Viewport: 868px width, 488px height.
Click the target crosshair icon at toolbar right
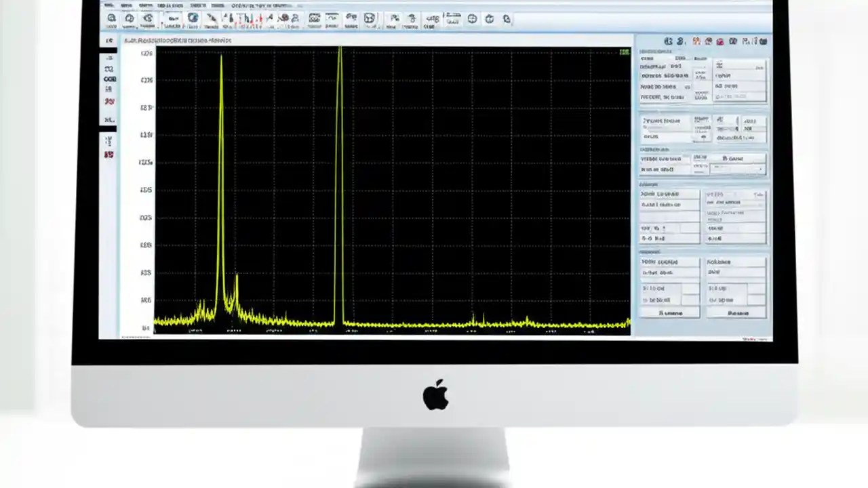coord(472,18)
